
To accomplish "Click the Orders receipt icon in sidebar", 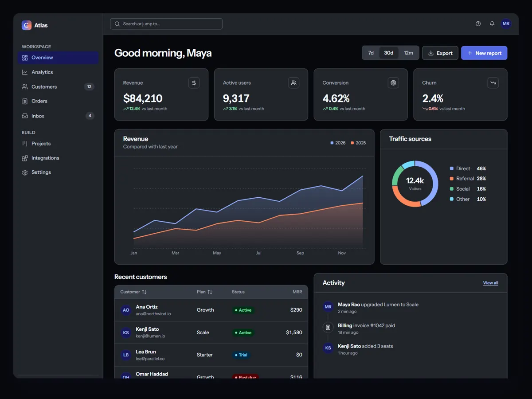I will (x=25, y=101).
